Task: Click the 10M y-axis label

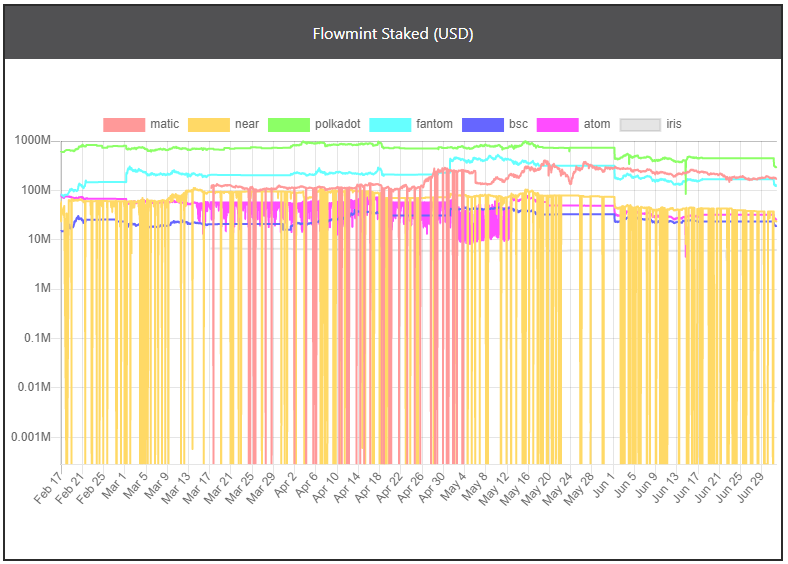Action: tap(39, 239)
